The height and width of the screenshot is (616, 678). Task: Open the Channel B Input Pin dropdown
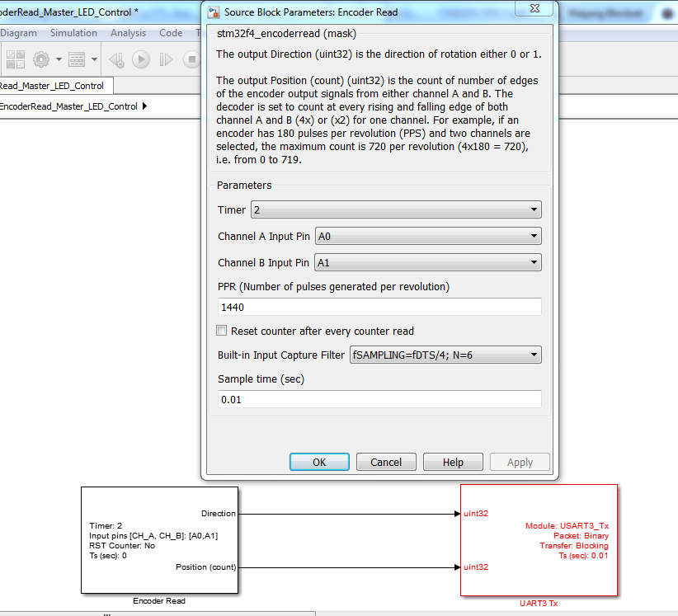click(x=428, y=262)
